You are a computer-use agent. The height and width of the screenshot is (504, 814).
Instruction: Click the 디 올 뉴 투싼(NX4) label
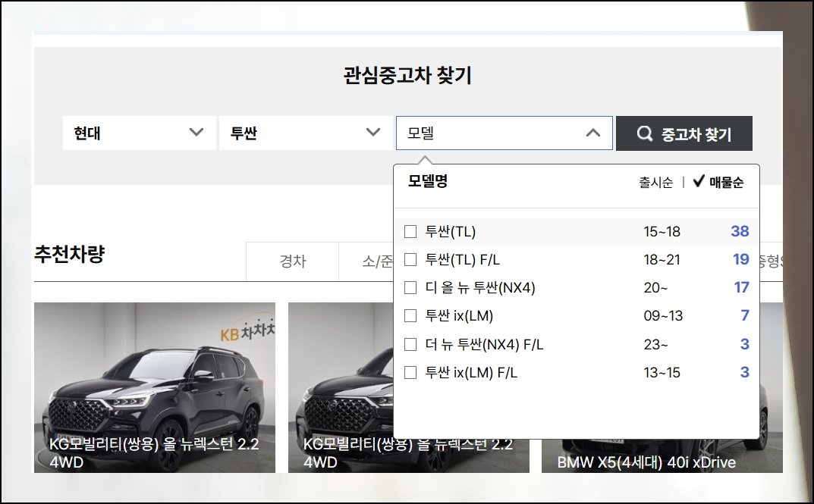point(480,288)
